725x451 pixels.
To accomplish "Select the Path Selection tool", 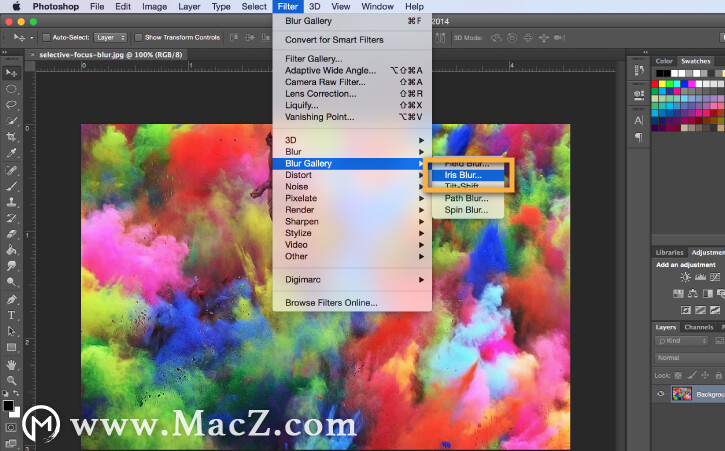I will tap(11, 331).
